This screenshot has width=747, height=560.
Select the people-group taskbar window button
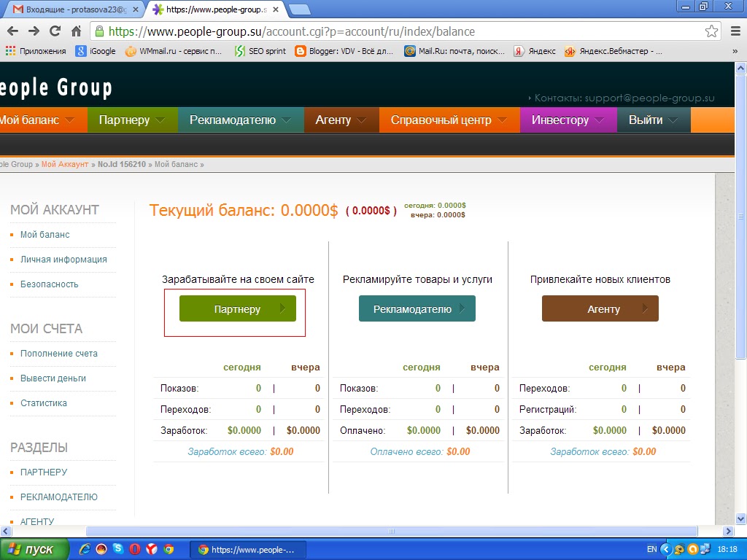pyautogui.click(x=248, y=550)
